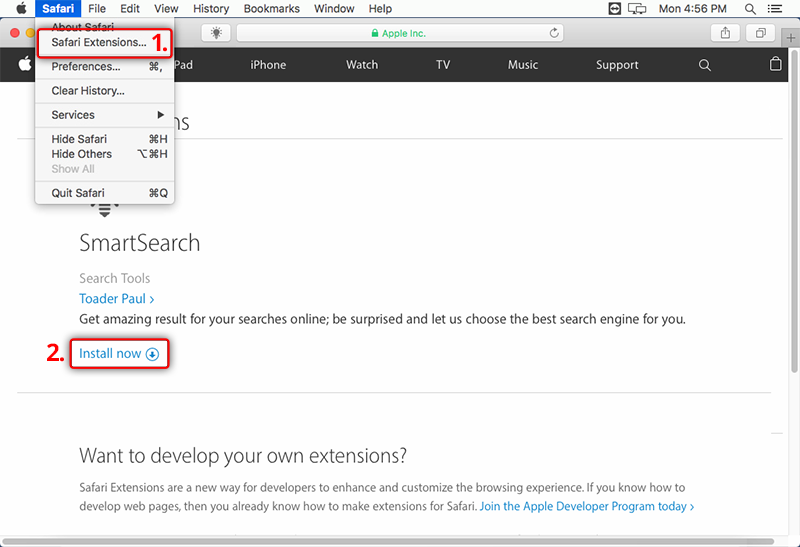This screenshot has height=547, width=800.
Task: Click the Want to develop your own extensions heading
Action: [243, 456]
